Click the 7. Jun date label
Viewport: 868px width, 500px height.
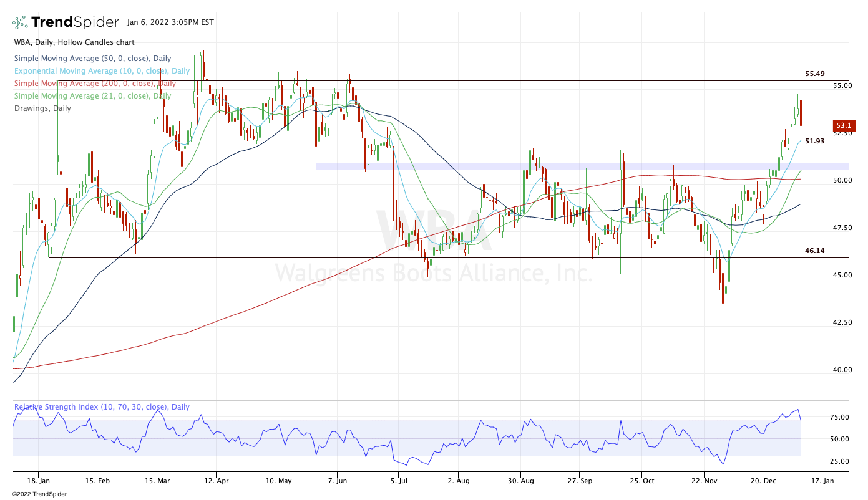337,481
